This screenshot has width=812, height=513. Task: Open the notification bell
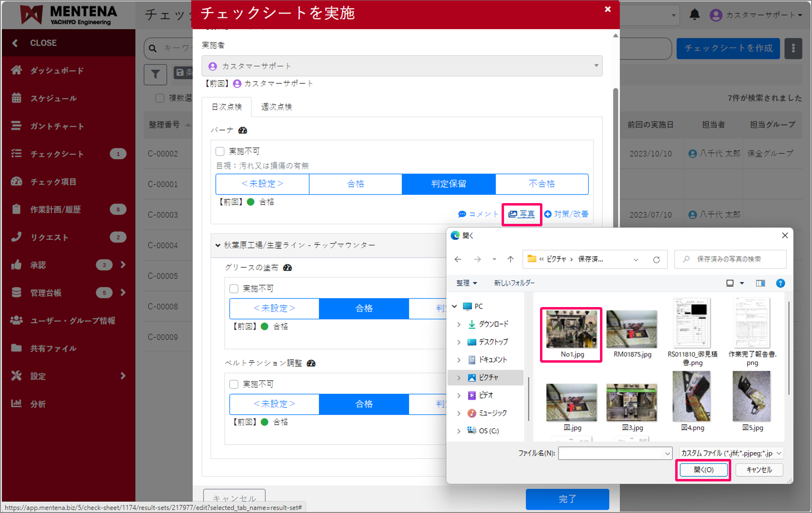(695, 14)
